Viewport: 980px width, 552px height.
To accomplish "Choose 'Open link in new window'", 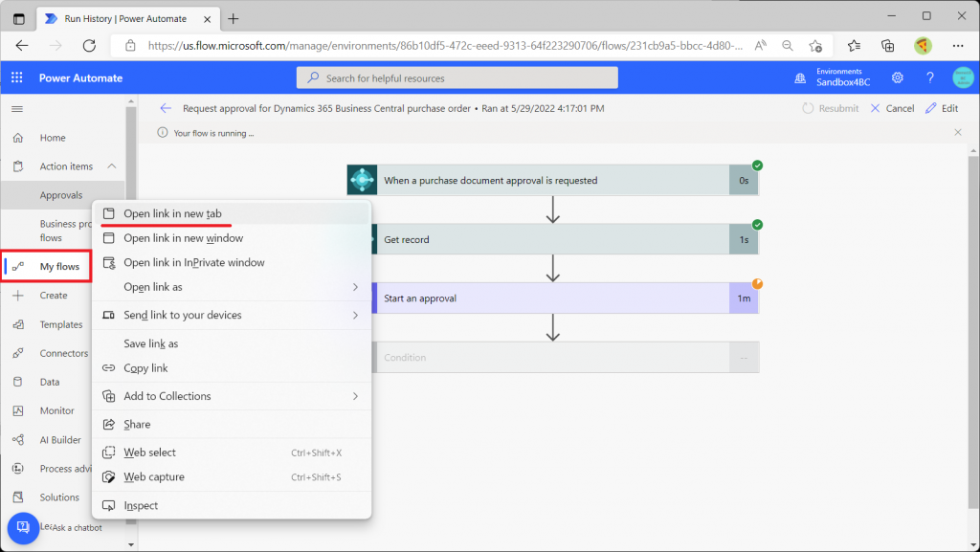I will pos(232,238).
